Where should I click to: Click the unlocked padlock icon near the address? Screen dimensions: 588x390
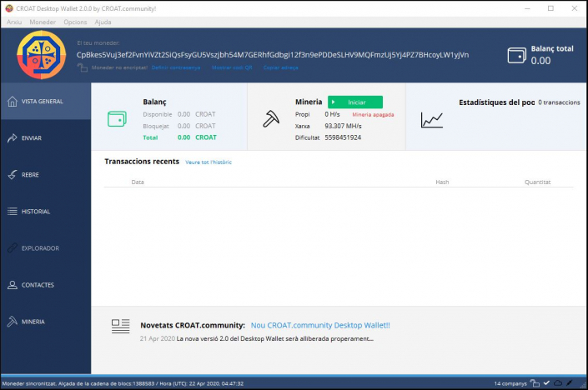tap(82, 67)
